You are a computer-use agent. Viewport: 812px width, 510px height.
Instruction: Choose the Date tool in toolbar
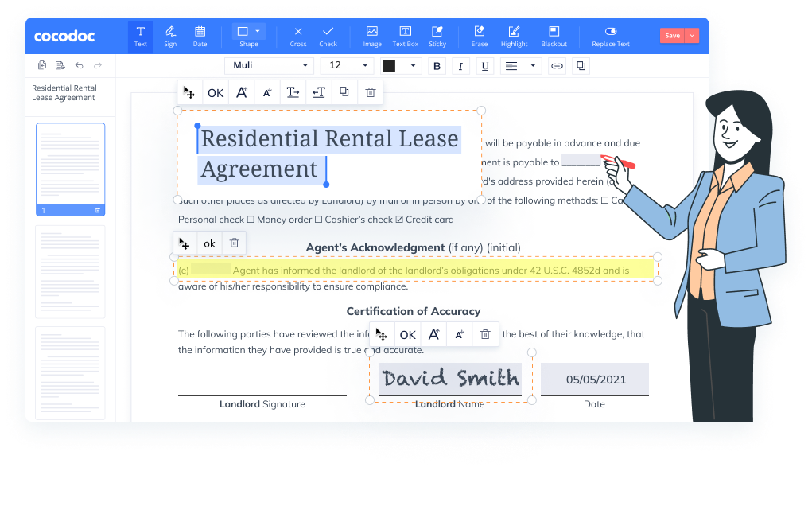200,36
